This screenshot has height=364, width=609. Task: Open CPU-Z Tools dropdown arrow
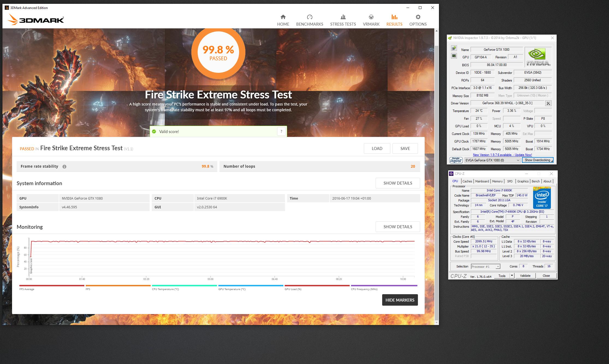[x=512, y=276]
